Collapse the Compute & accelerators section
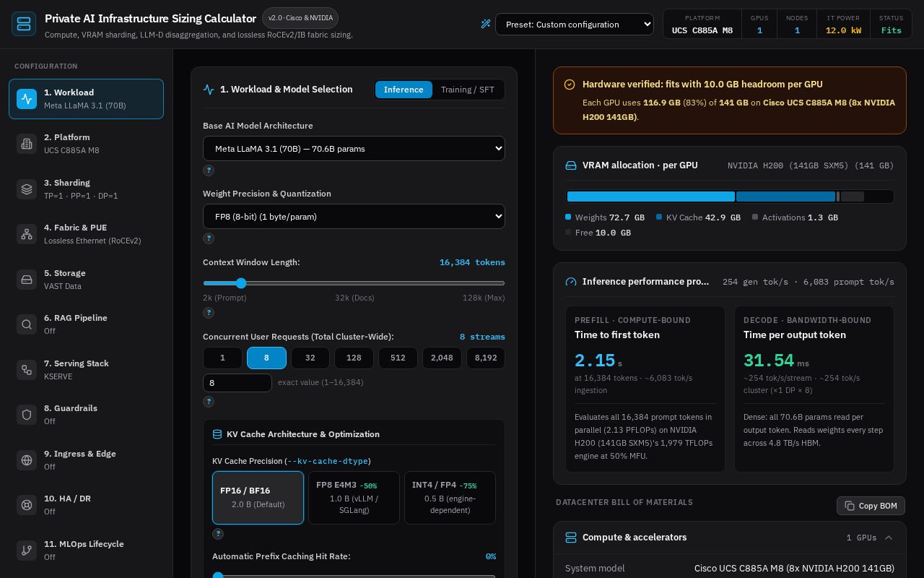 tap(889, 538)
